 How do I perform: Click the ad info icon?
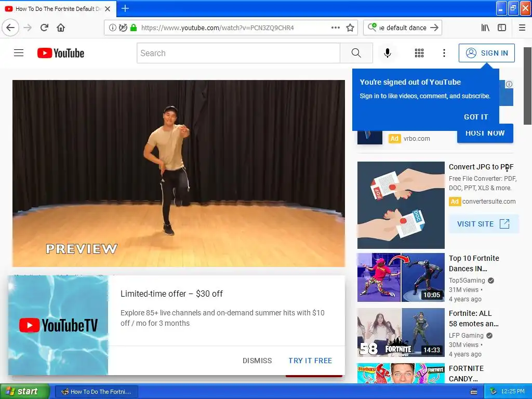click(x=509, y=84)
